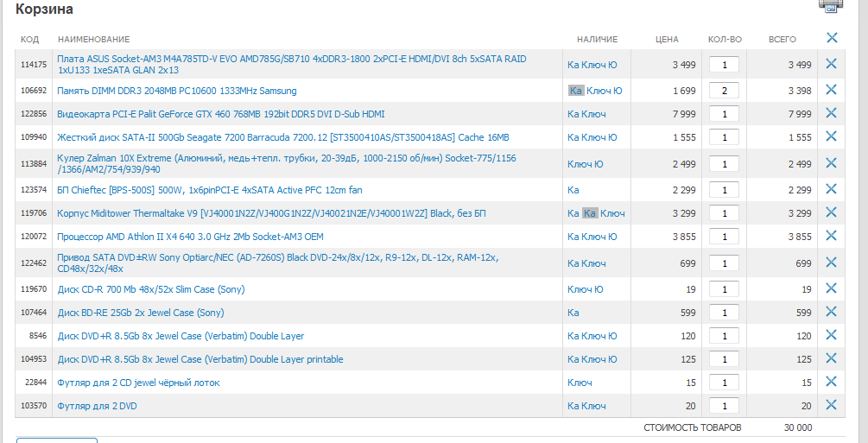Open the Thermaltake V9 Miditower link
Viewport: 868px width, 443px height.
coord(271,213)
